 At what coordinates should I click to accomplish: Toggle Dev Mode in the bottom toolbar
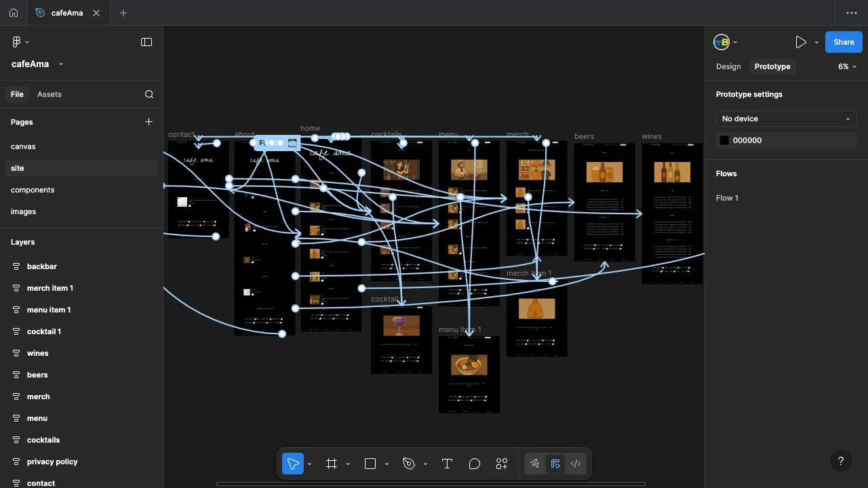[x=576, y=464]
